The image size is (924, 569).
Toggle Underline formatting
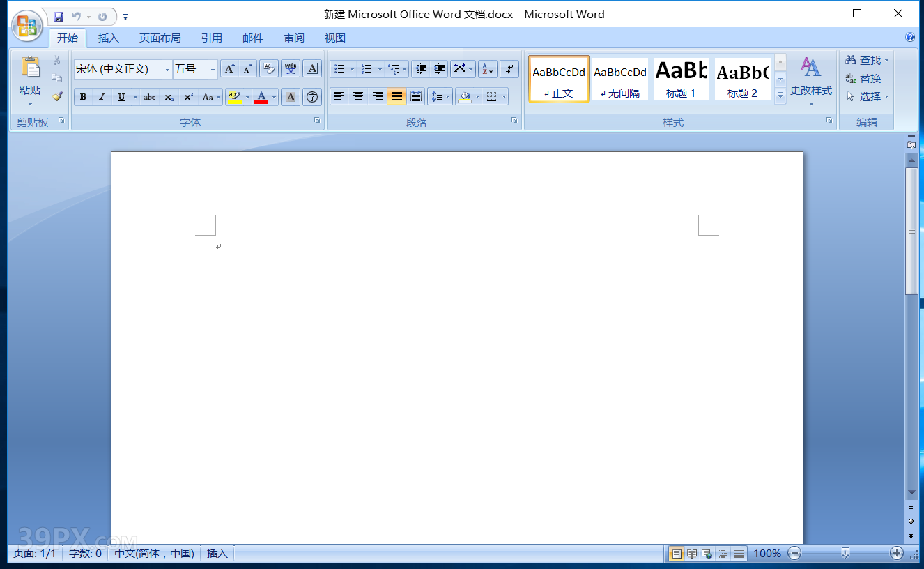[121, 97]
